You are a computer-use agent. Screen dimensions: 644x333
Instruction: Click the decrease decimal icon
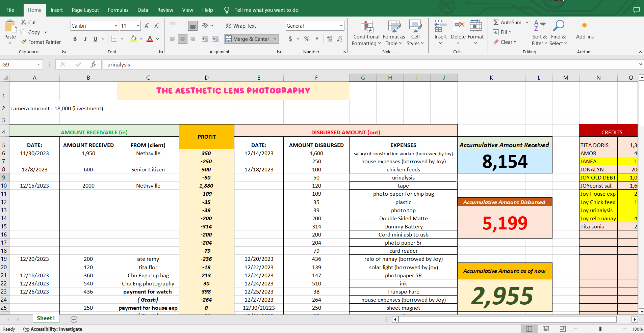pos(340,39)
